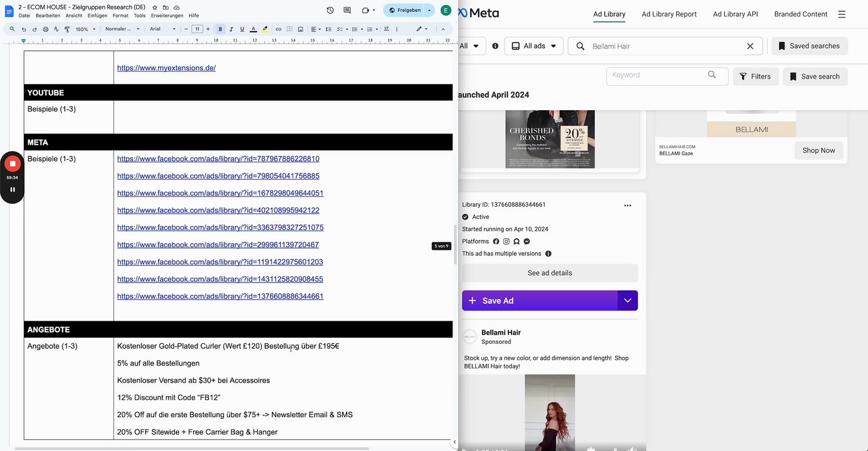This screenshot has width=868, height=451.
Task: Open version history clock icon
Action: click(x=330, y=10)
